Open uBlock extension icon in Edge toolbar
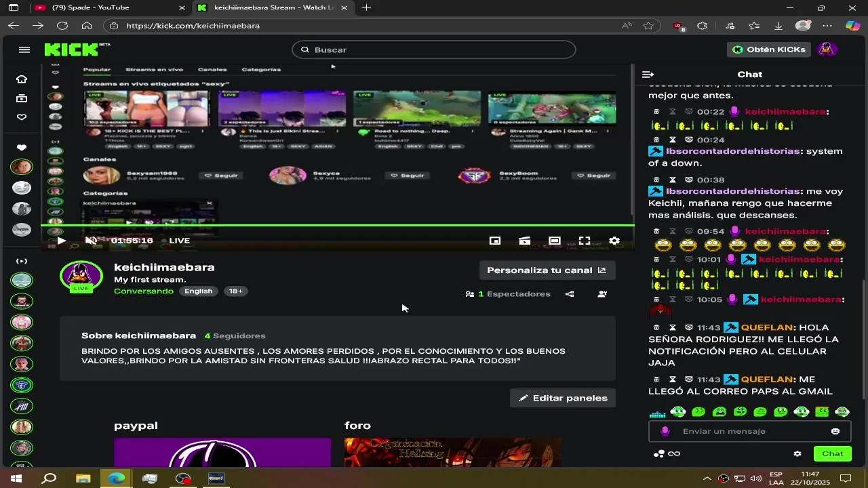Viewport: 868px width, 488px height. pos(678,26)
